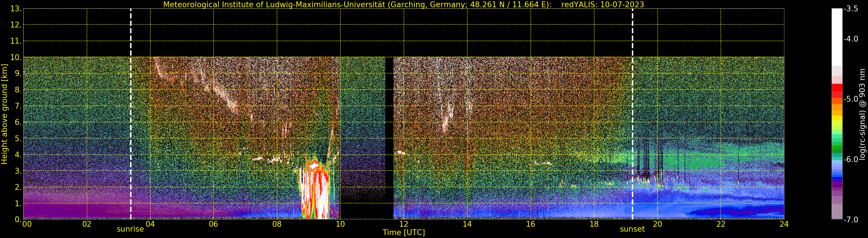The image size is (868, 238).
Task: Click the colorbar value '-3.5'
Action: point(851,9)
